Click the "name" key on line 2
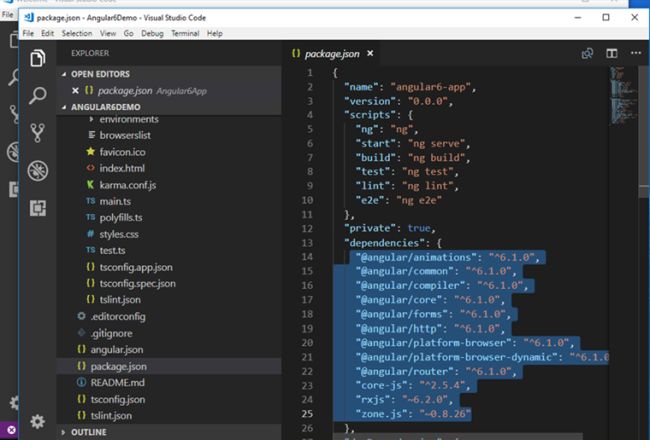Image resolution: width=650 pixels, height=440 pixels. coord(361,87)
